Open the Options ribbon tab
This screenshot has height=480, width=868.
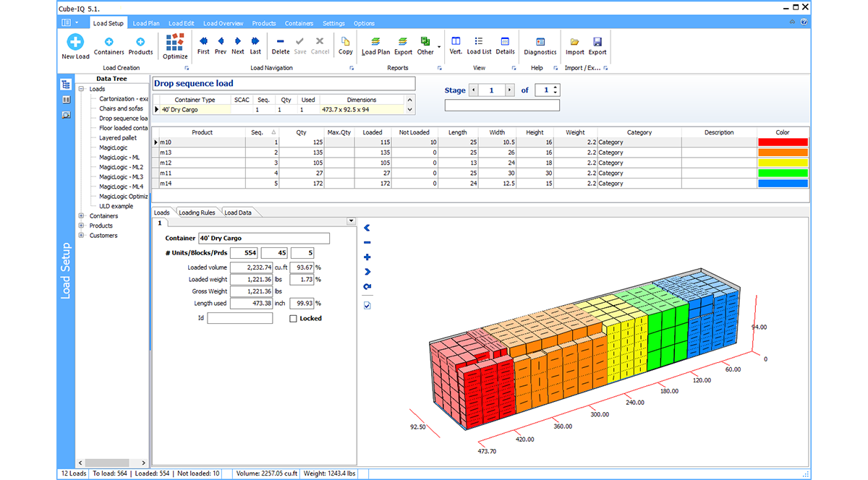(x=364, y=23)
